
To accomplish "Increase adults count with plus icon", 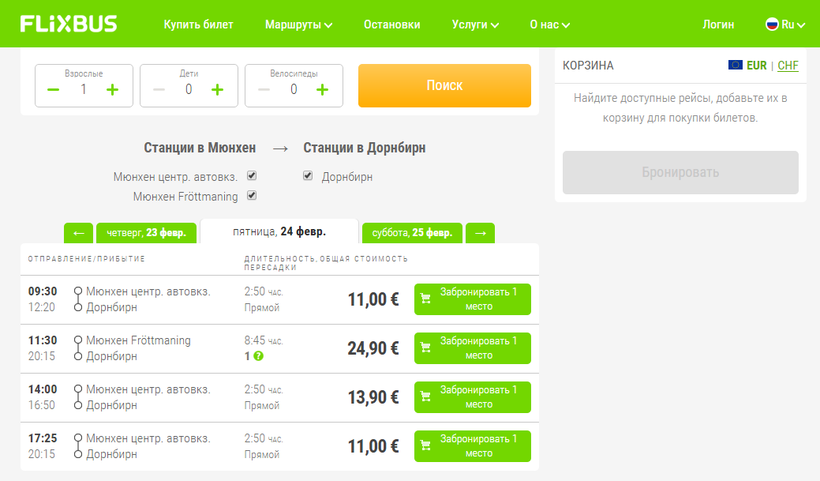I will point(112,90).
